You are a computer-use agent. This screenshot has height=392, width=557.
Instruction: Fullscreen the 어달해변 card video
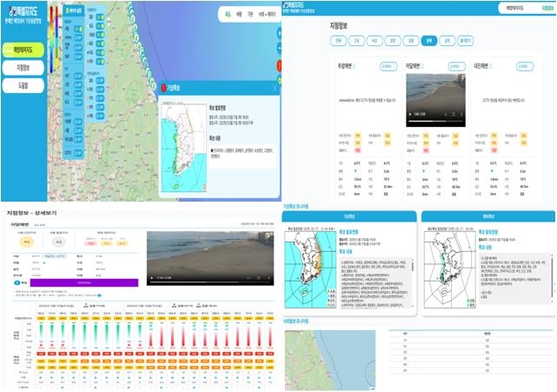[x=454, y=114]
